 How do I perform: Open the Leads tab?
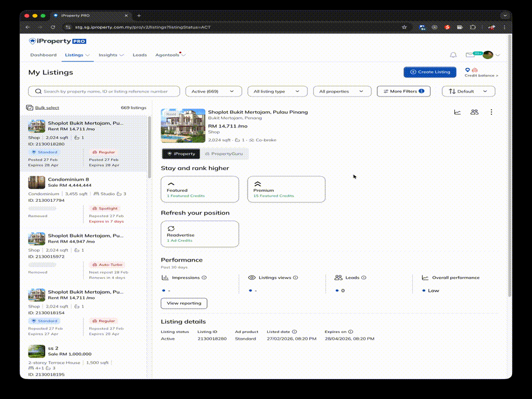pos(140,55)
